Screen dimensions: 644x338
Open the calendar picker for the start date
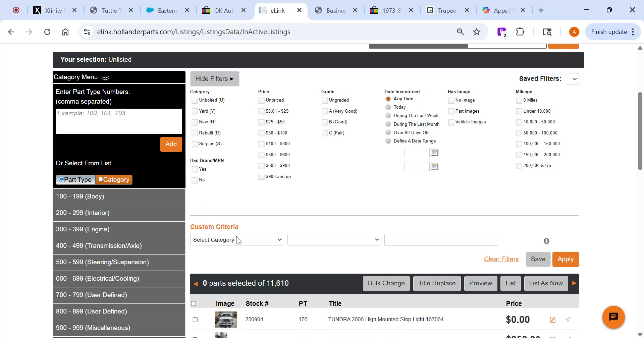(434, 153)
